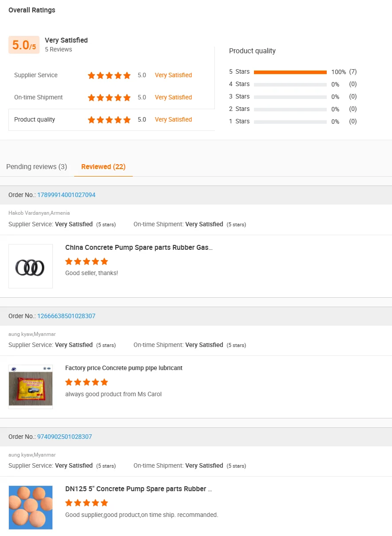Click the Supplier Service star rating icons
The height and width of the screenshot is (536, 392).
pos(109,75)
